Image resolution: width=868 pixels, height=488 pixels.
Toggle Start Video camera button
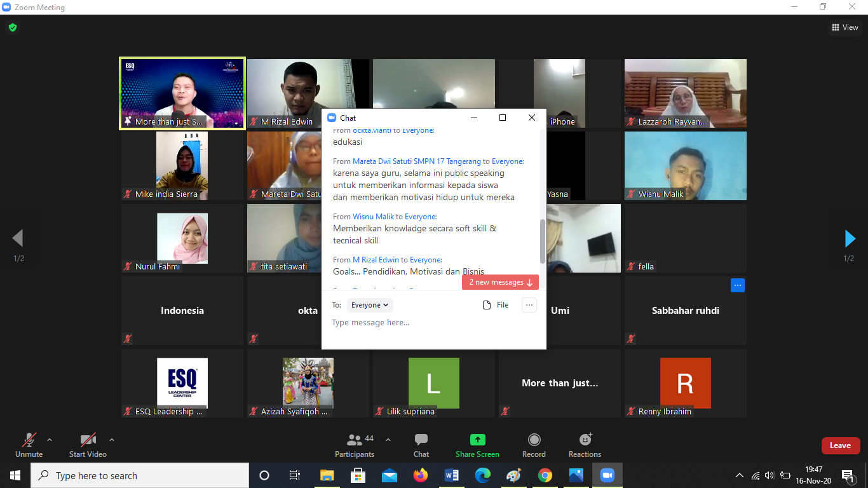(88, 440)
